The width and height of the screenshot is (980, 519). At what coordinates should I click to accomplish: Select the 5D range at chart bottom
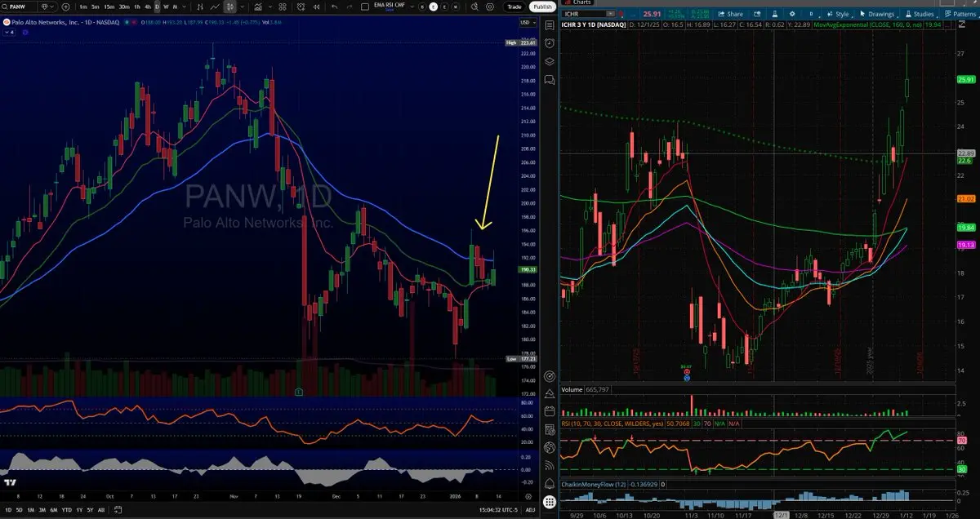19,510
